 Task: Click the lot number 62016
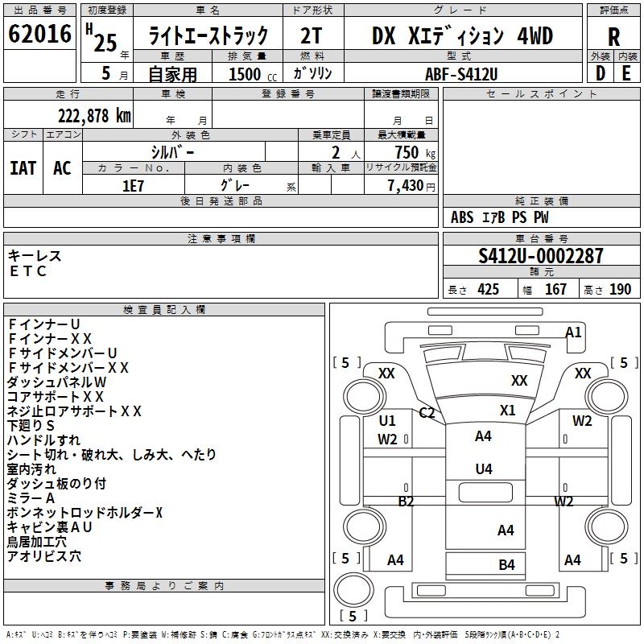(39, 37)
